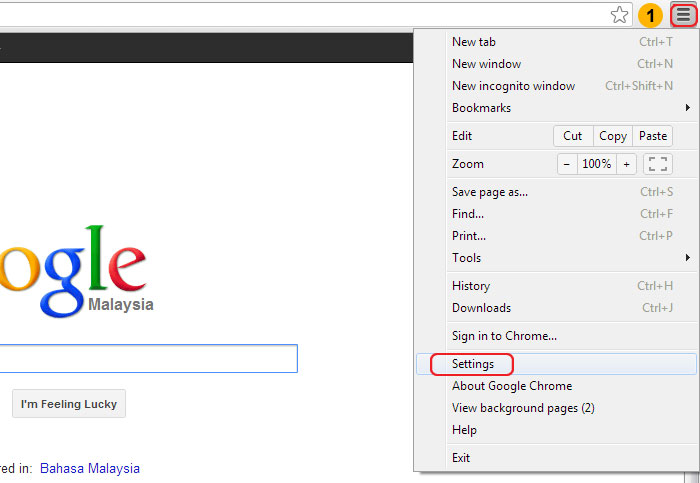Expand the Bookmarks submenu arrow

click(688, 108)
